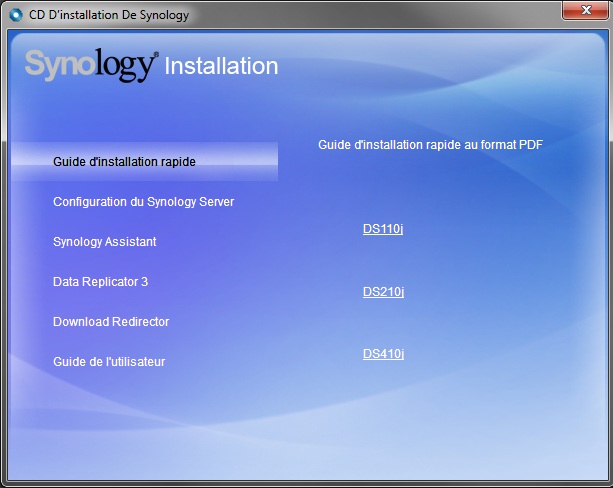
Task: Close the Synology installation CD window
Action: 586,10
